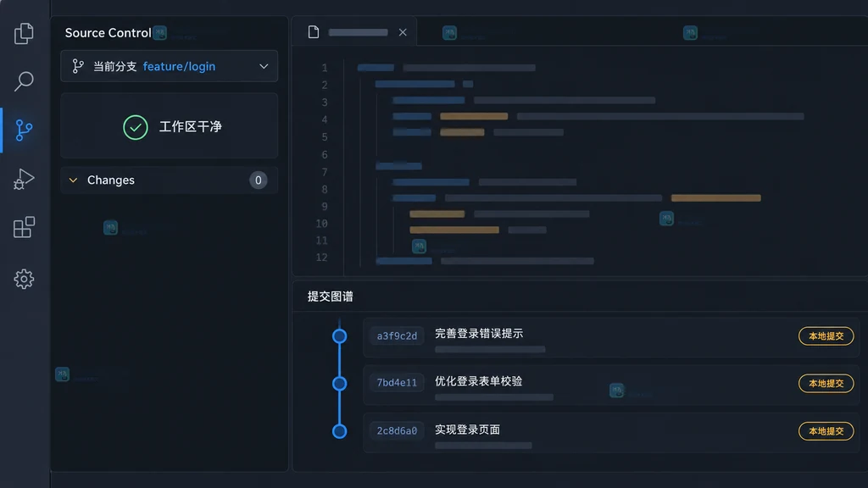This screenshot has width=868, height=488.
Task: Click the green check icon by 工作区干净
Action: coord(136,127)
